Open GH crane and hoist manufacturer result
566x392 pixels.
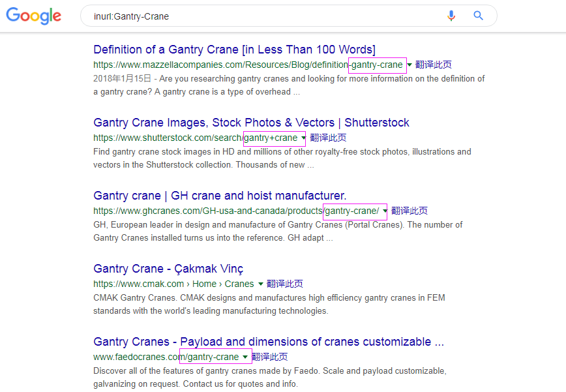[x=220, y=196]
